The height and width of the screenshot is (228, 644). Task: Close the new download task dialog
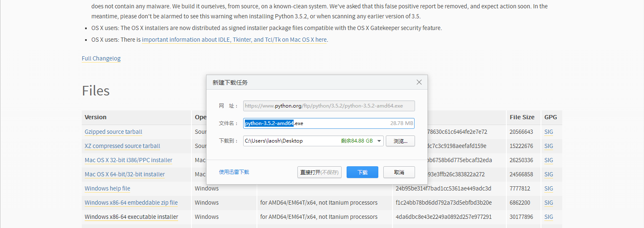[419, 83]
